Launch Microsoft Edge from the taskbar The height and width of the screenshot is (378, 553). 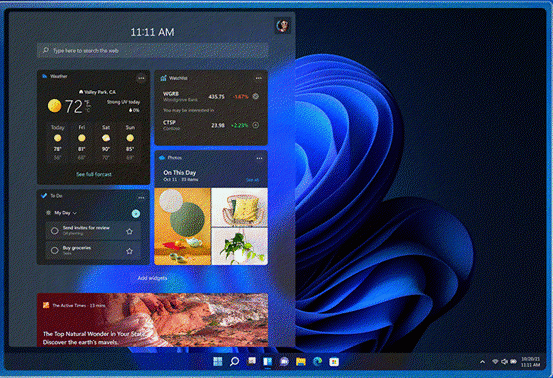tap(317, 361)
